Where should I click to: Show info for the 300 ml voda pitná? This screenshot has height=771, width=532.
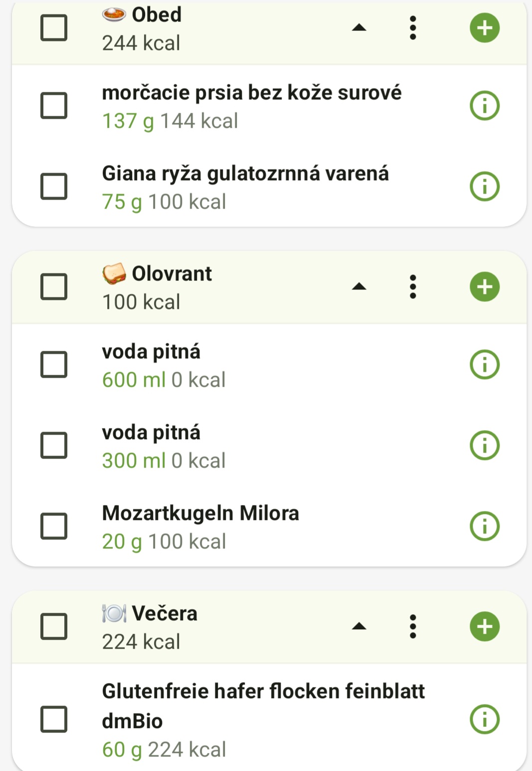[x=485, y=446]
